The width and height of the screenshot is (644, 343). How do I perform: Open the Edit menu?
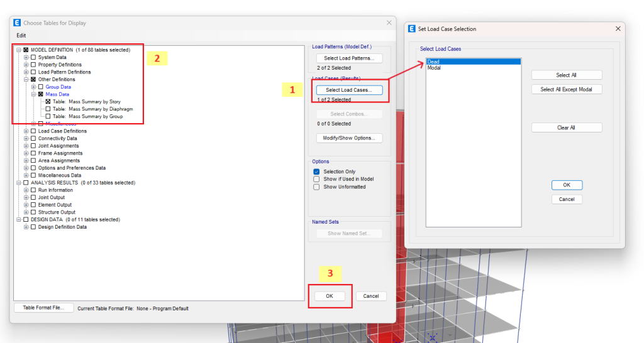tap(21, 35)
